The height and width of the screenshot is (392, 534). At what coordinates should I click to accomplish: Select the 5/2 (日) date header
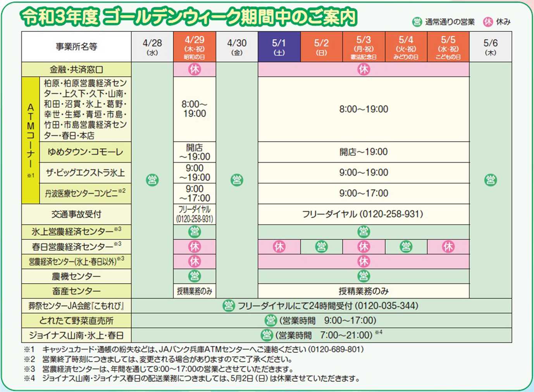click(321, 46)
